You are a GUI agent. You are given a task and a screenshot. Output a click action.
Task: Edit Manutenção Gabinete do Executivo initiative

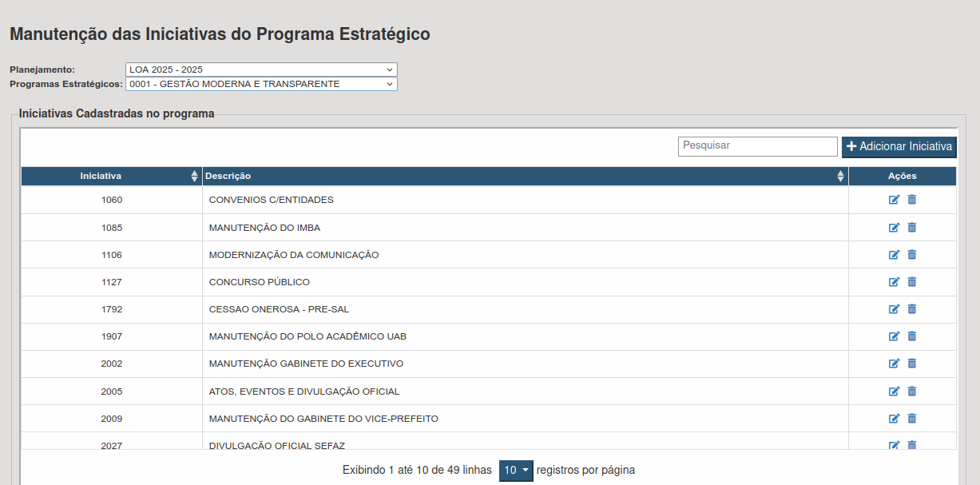click(x=894, y=364)
